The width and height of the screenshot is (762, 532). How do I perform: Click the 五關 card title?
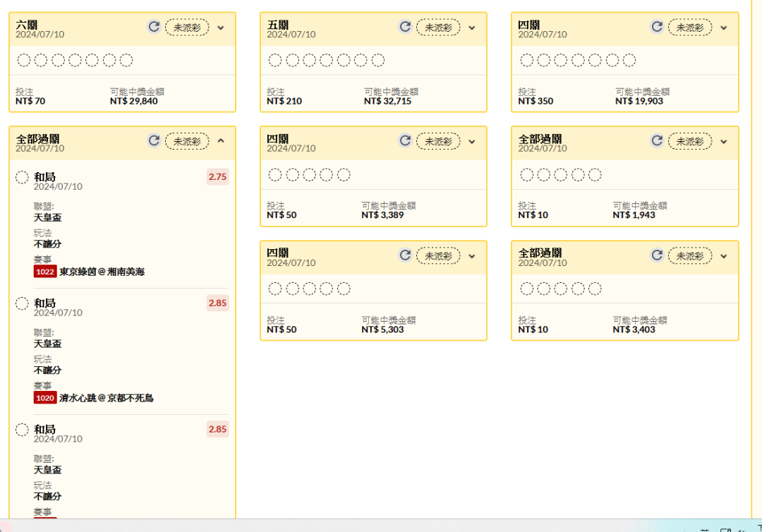277,25
